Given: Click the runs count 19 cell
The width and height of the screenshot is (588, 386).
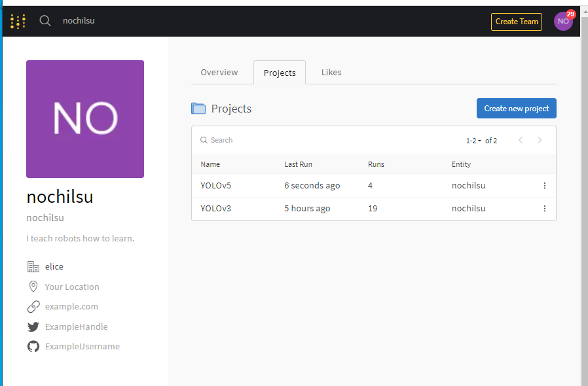Looking at the screenshot, I should pyautogui.click(x=373, y=208).
